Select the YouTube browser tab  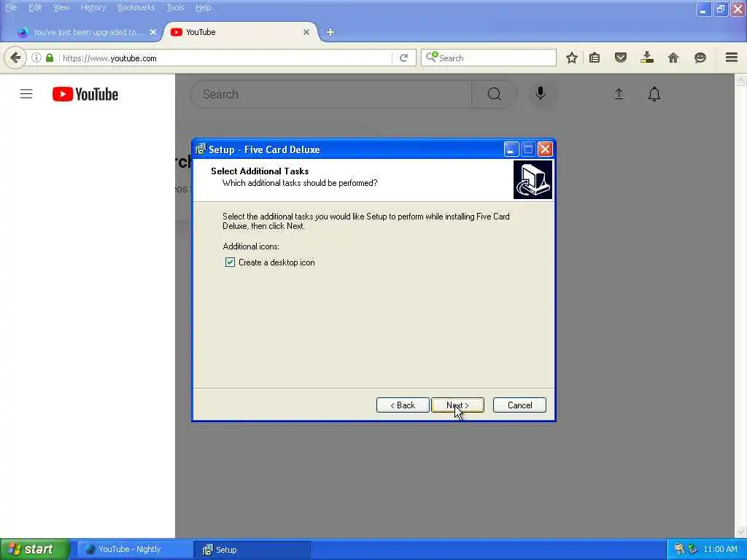241,32
